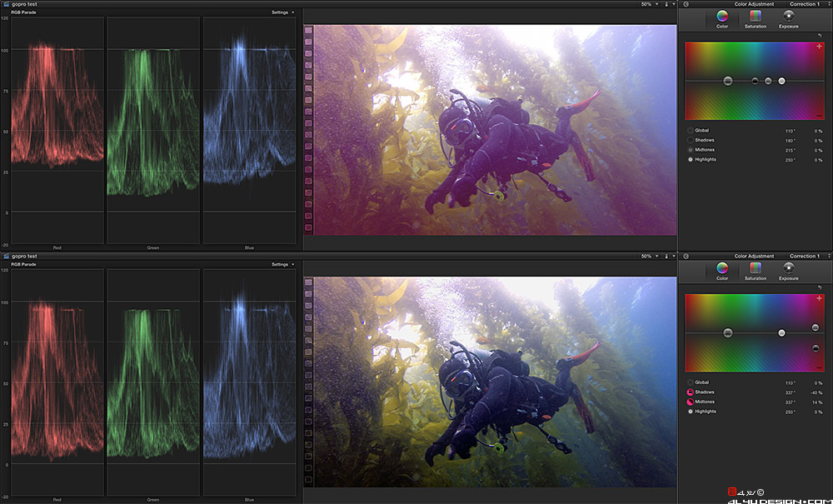Click the lower Global angle value 110°
Image resolution: width=833 pixels, height=504 pixels.
click(791, 383)
